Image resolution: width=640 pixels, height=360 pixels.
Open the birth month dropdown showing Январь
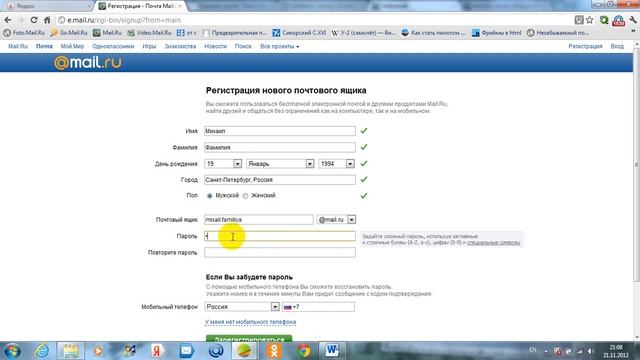coord(280,164)
